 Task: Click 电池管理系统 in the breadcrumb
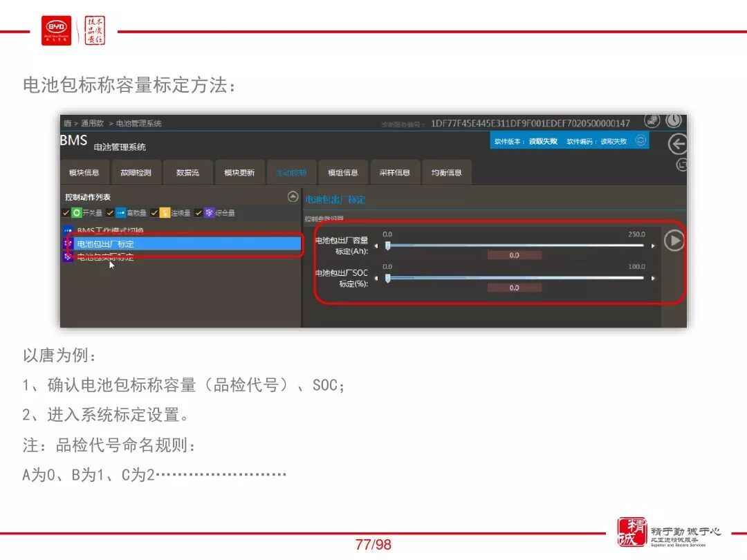click(138, 123)
